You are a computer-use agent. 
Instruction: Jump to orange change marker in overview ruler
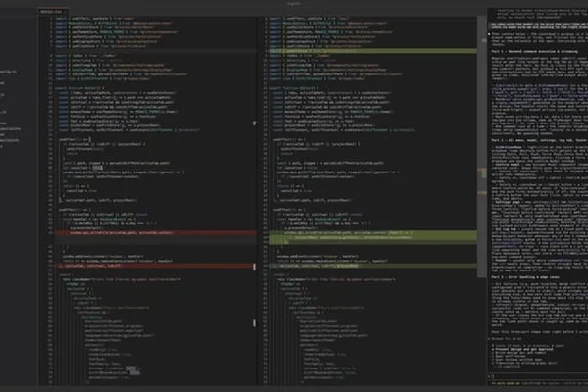point(484,193)
